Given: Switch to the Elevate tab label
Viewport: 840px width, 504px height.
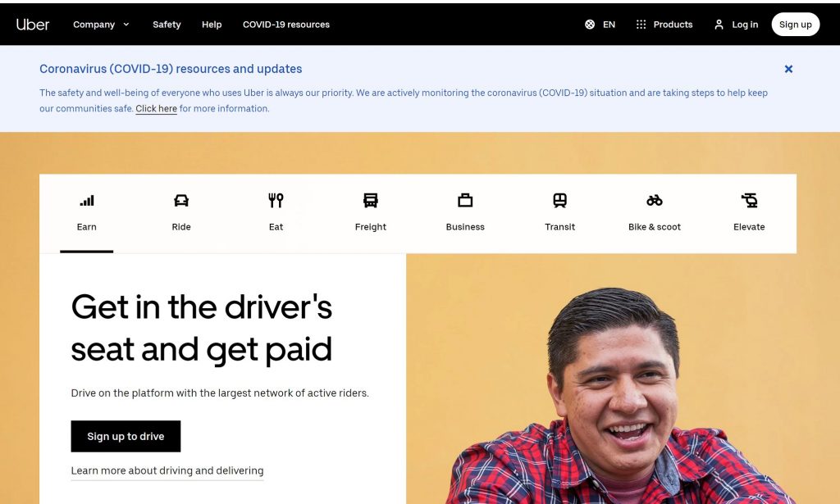Looking at the screenshot, I should 749,227.
